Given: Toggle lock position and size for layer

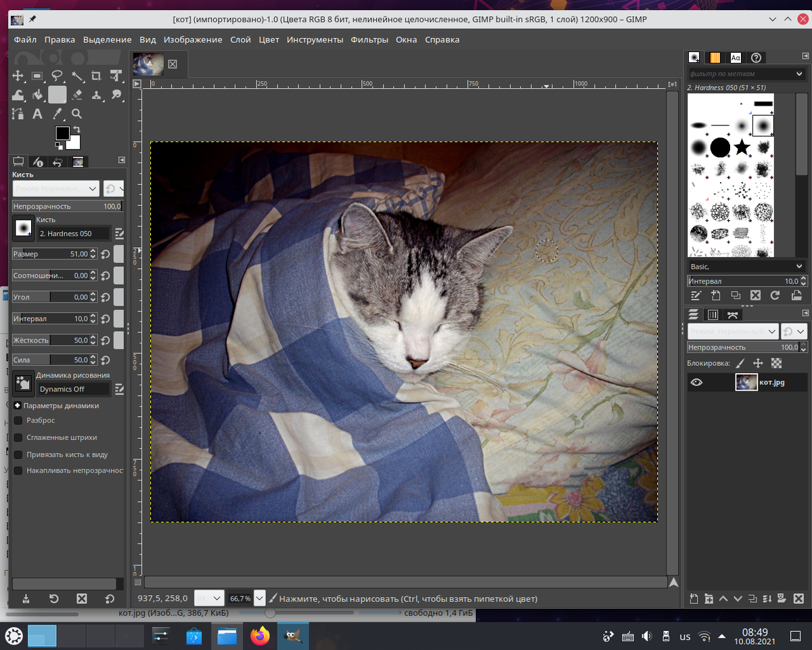Looking at the screenshot, I should click(758, 364).
